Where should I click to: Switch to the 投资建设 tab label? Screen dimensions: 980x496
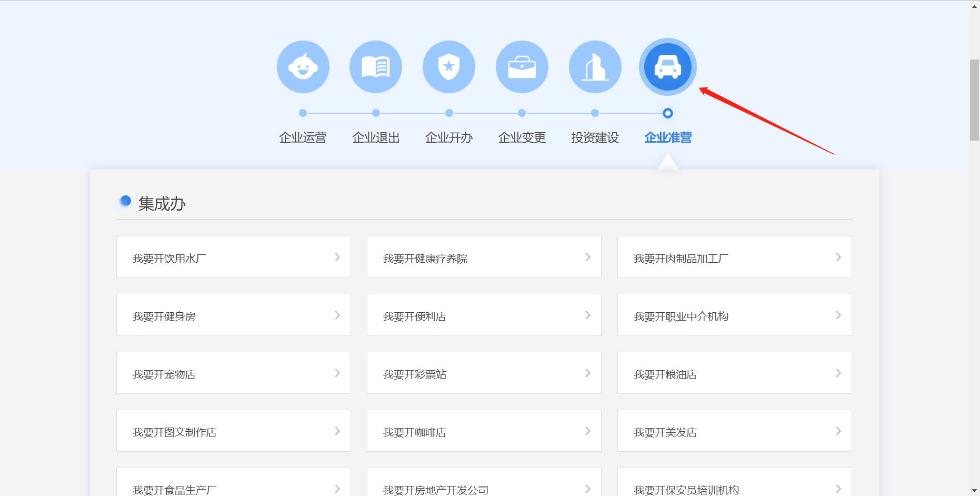tap(595, 137)
